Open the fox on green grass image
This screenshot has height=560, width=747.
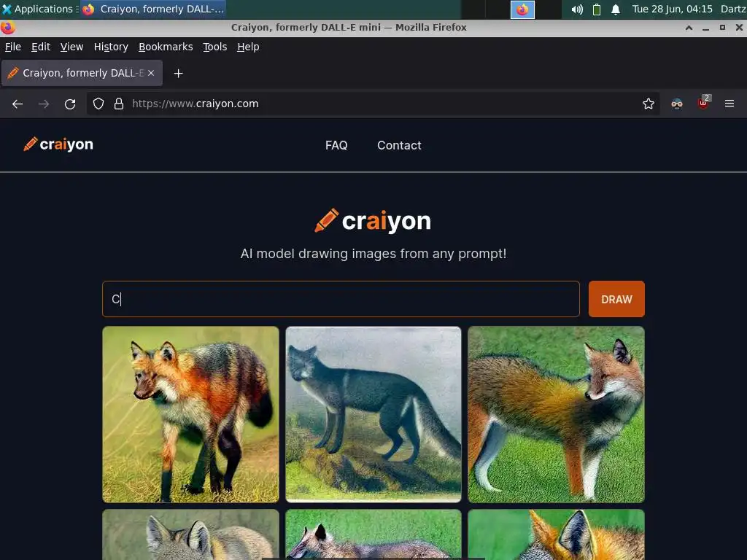(x=556, y=414)
